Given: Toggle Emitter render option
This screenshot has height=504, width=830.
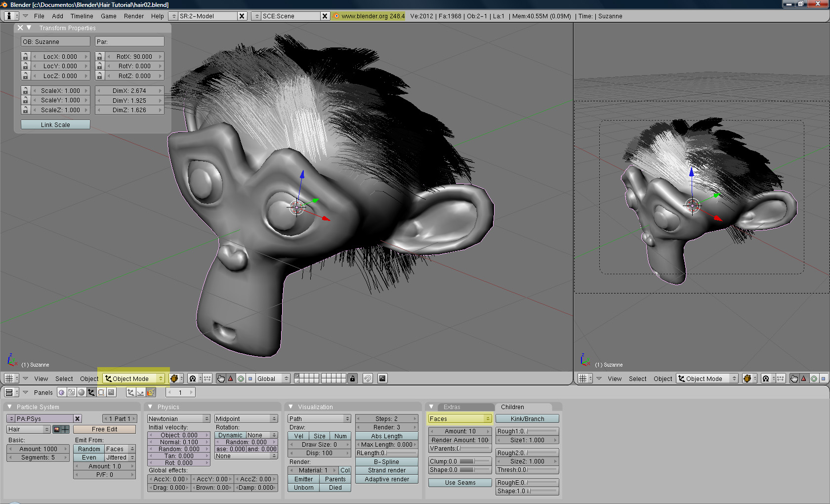Looking at the screenshot, I should point(303,479).
